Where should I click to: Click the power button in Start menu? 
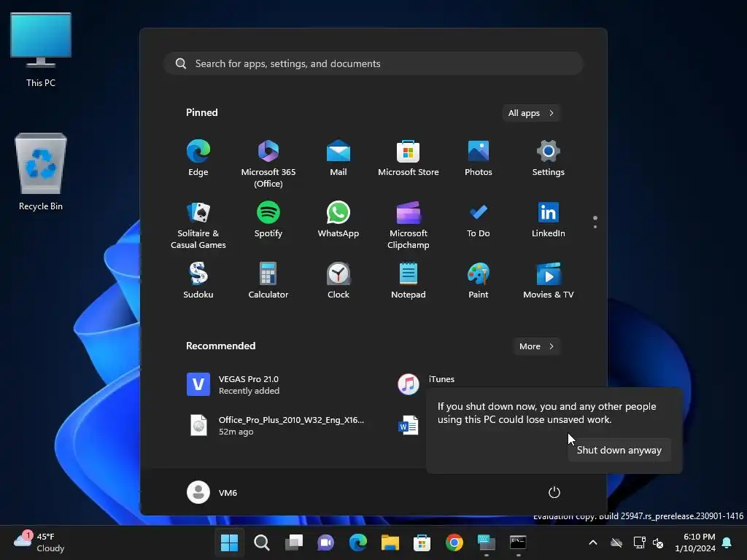pyautogui.click(x=554, y=492)
